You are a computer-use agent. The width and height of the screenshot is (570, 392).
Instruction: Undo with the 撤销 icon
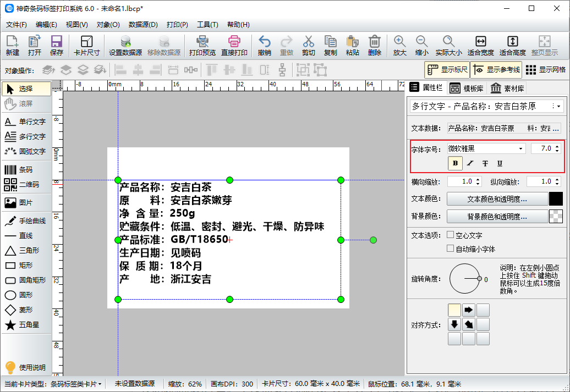tap(265, 46)
